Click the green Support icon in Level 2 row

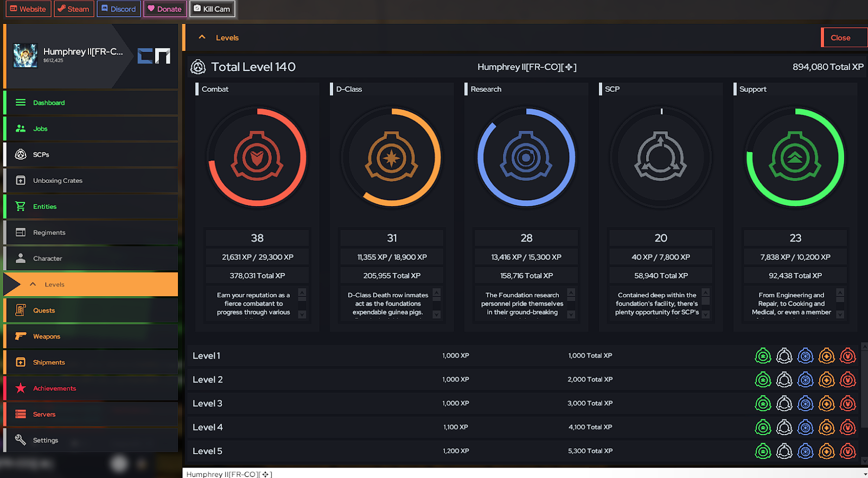(763, 380)
